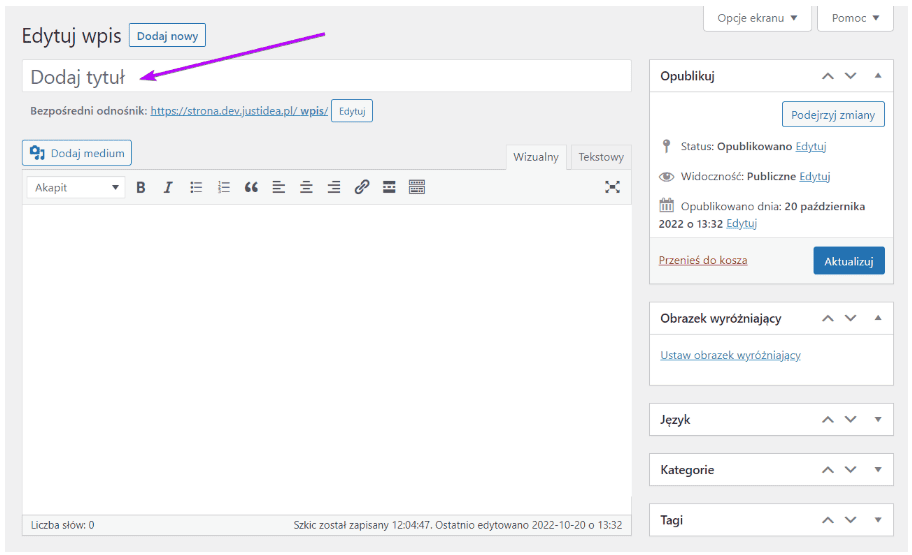
Task: Move Język panel down
Action: click(850, 419)
